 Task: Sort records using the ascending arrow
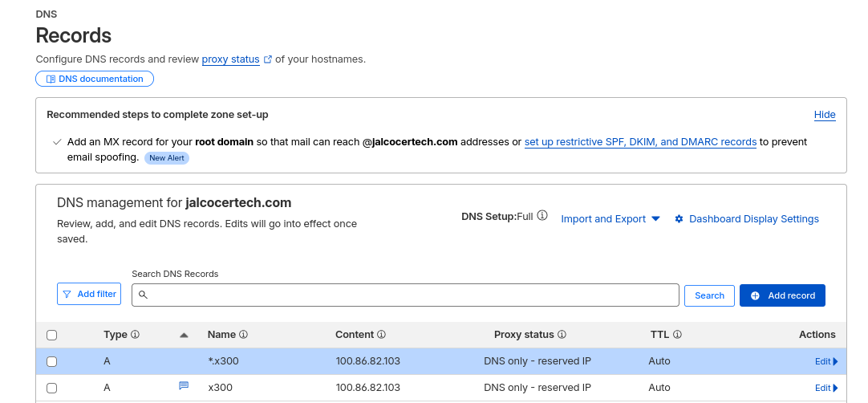[x=185, y=335]
